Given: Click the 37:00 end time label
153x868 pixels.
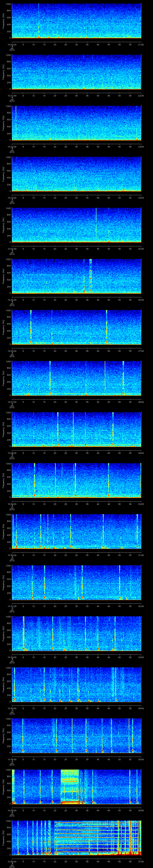Looking at the screenshot, I should tap(141, 861).
